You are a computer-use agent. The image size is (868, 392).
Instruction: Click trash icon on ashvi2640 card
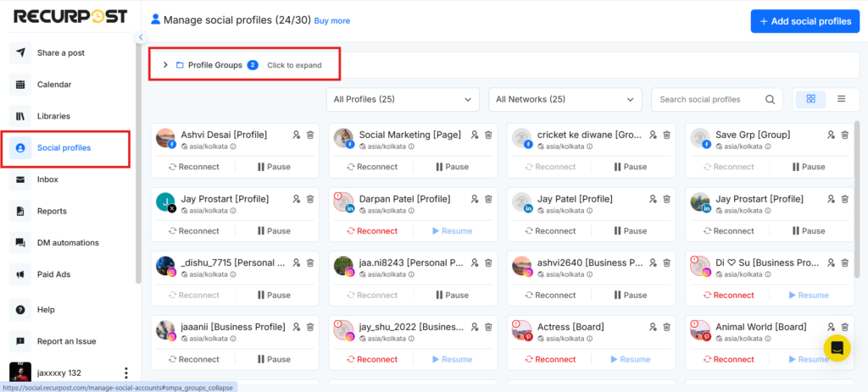tap(666, 262)
